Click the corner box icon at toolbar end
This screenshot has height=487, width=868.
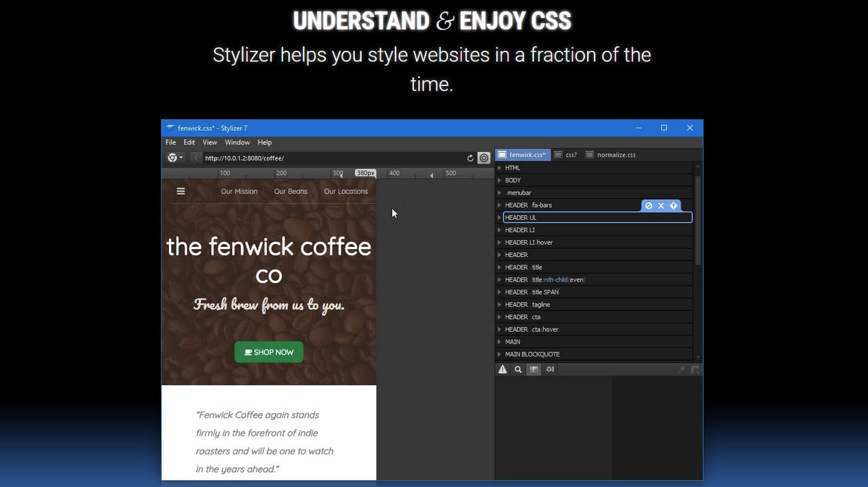[x=695, y=370]
